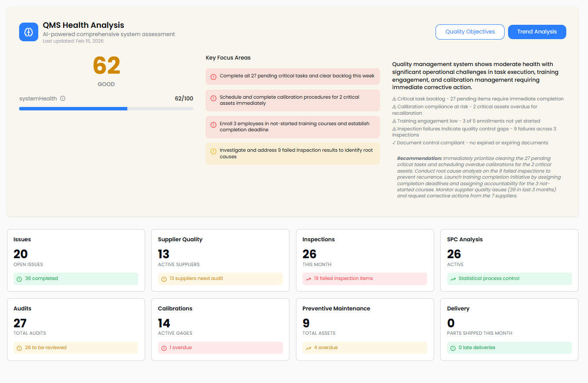Click the green trend icon for Statistical process control
The width and height of the screenshot is (588, 383).
pyautogui.click(x=453, y=279)
